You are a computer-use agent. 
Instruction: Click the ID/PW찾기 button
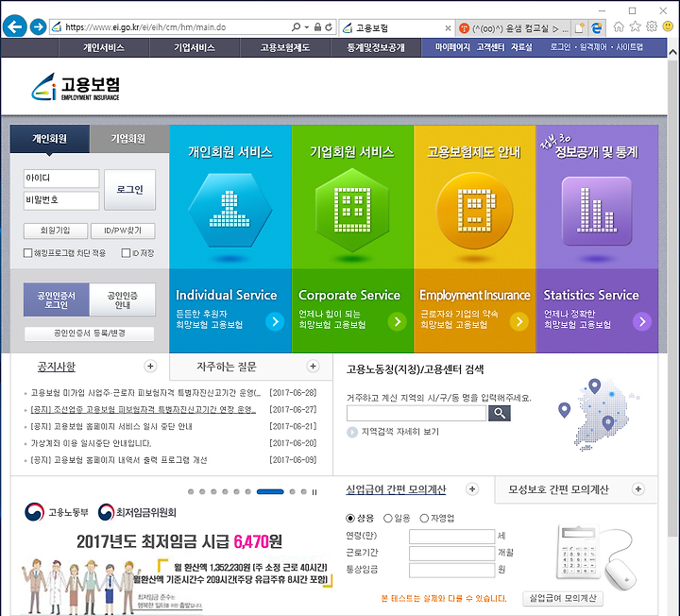(x=123, y=231)
